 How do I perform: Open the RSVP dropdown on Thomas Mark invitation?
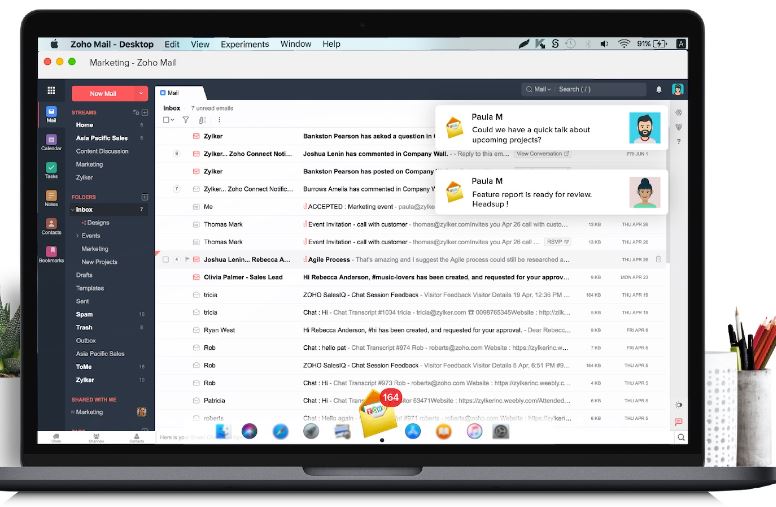pyautogui.click(x=558, y=242)
